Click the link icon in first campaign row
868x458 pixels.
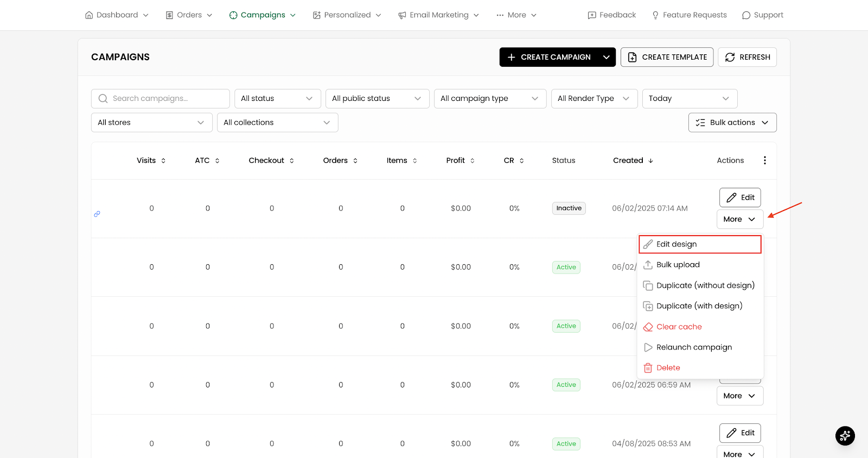tap(97, 214)
